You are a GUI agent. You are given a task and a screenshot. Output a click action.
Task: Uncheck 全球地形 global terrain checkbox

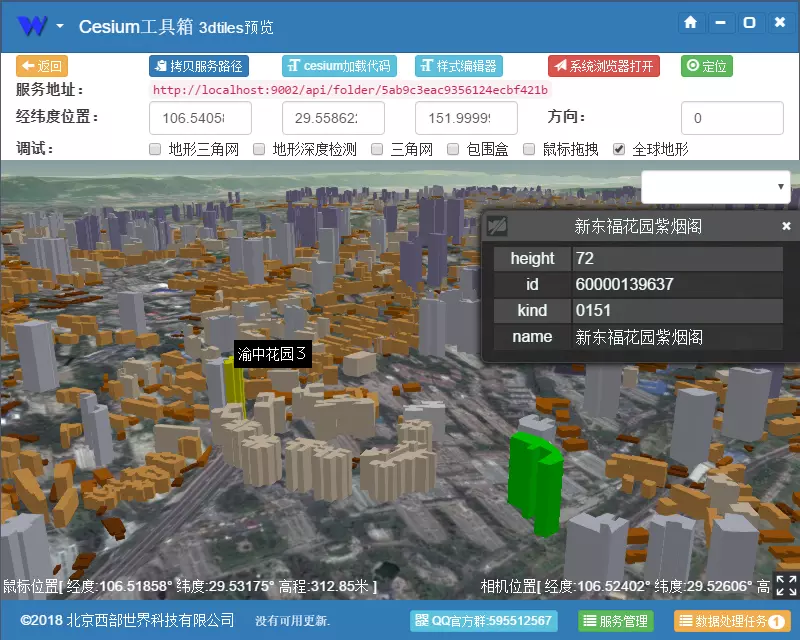[619, 149]
